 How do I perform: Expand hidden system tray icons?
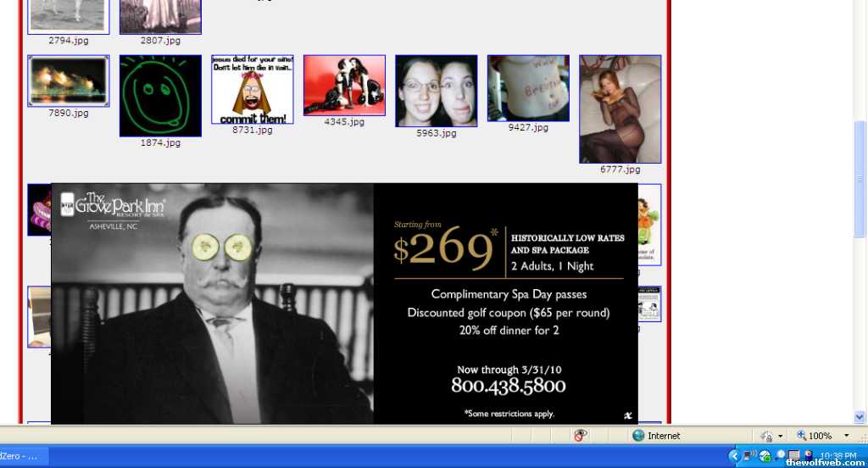coord(734,456)
